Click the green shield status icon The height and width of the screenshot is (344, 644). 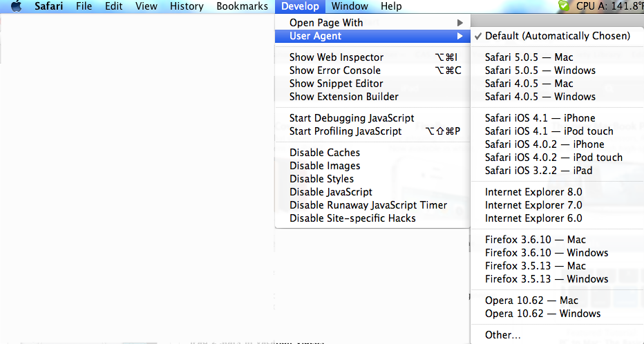[x=564, y=6]
